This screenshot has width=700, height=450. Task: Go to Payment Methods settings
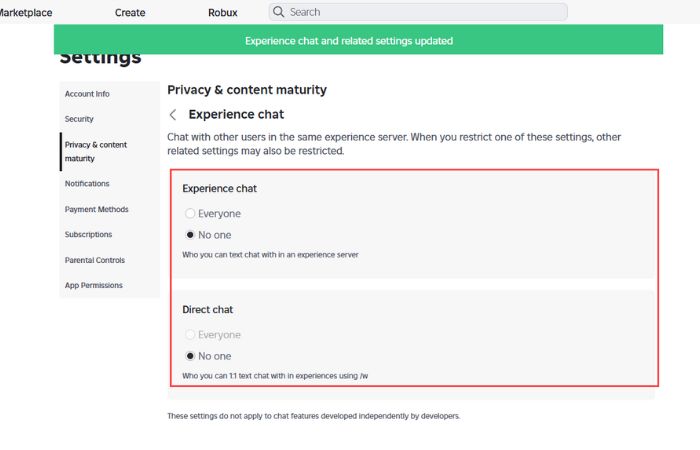tap(96, 209)
